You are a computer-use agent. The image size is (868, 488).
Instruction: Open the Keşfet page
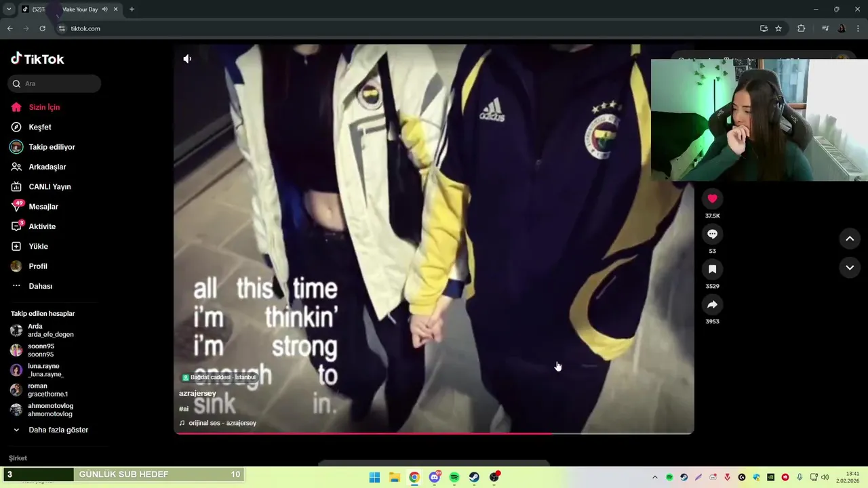40,127
